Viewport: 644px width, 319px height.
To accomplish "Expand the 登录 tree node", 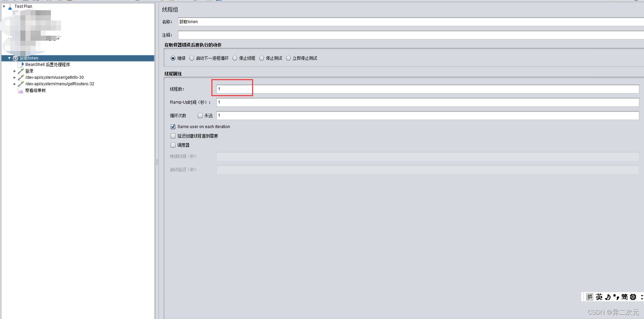I will click(x=15, y=71).
